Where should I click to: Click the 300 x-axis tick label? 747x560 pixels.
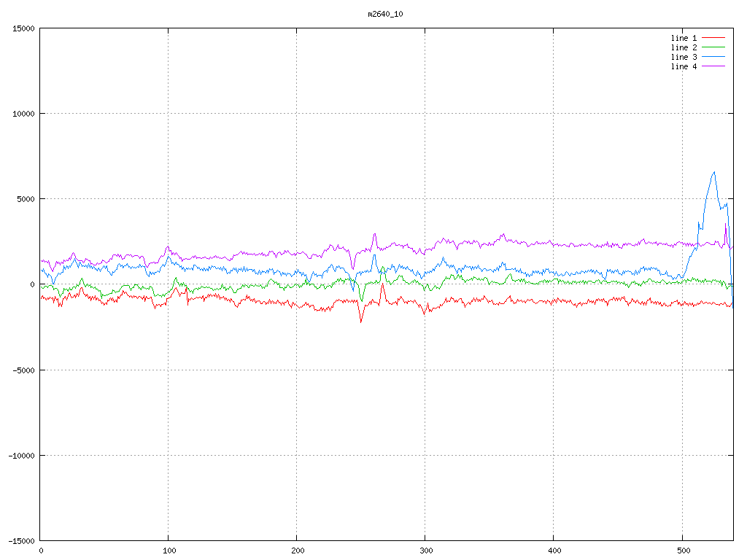point(425,551)
